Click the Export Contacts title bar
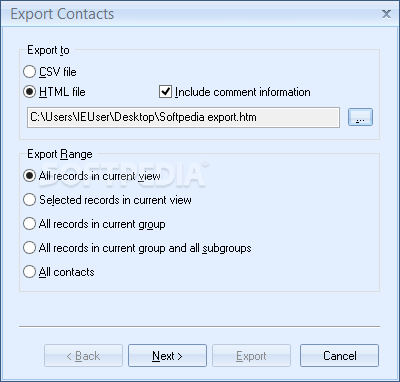Screen dimensions: 400x382 [x=200, y=14]
